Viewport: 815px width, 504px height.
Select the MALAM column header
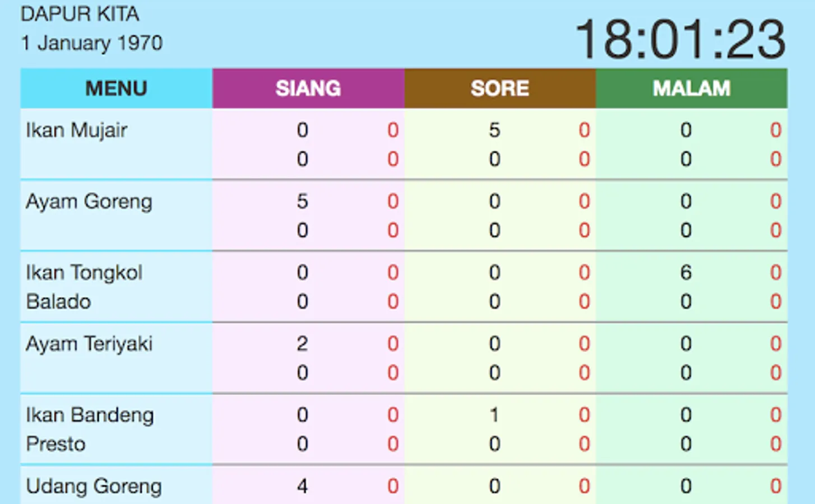[692, 88]
